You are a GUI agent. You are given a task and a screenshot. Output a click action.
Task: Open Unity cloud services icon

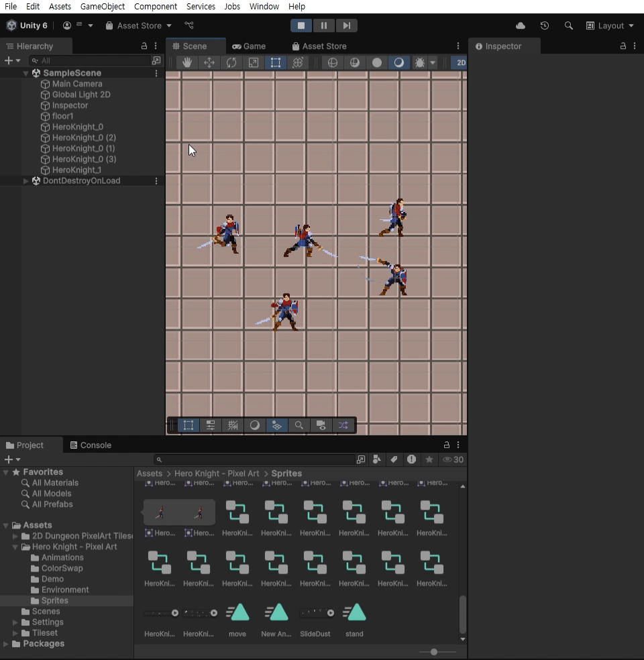[521, 25]
